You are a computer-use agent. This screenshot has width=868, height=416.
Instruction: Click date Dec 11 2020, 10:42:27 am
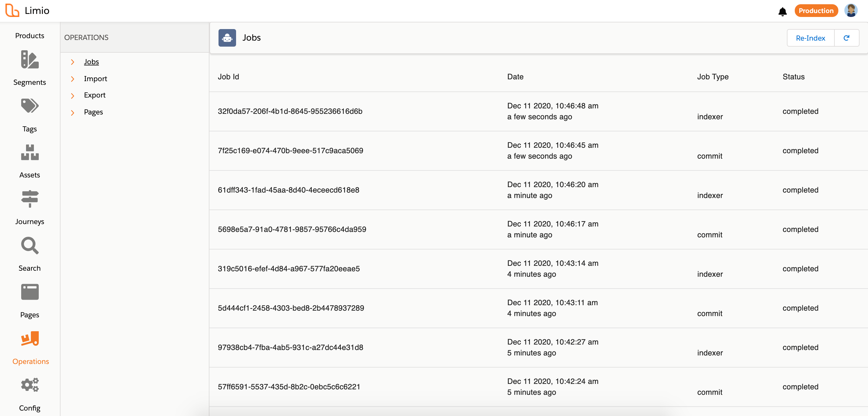553,342
